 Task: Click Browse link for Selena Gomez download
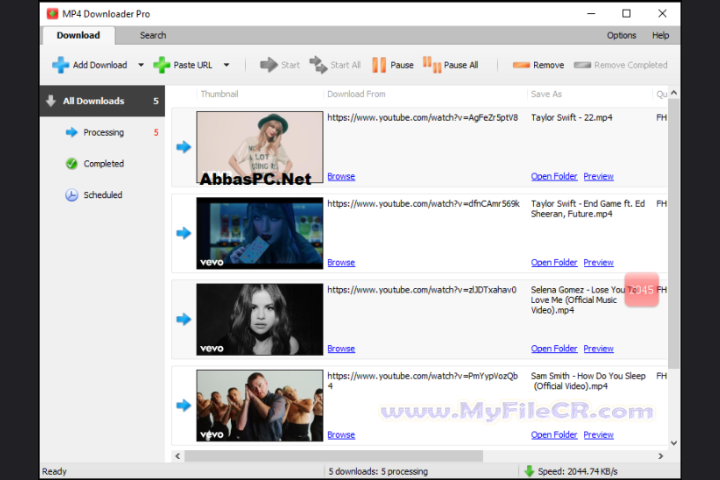pyautogui.click(x=341, y=349)
